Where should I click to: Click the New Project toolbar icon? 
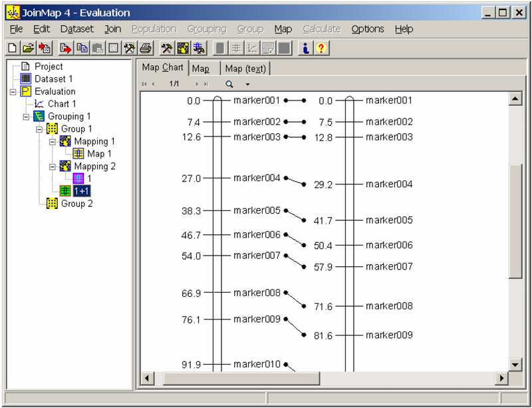pyautogui.click(x=12, y=48)
